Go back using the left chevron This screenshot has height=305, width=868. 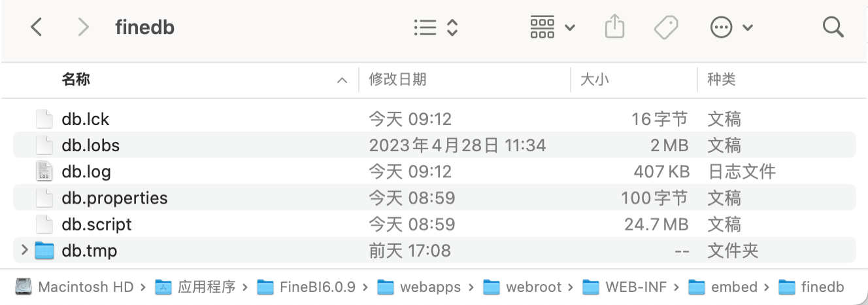(x=37, y=27)
